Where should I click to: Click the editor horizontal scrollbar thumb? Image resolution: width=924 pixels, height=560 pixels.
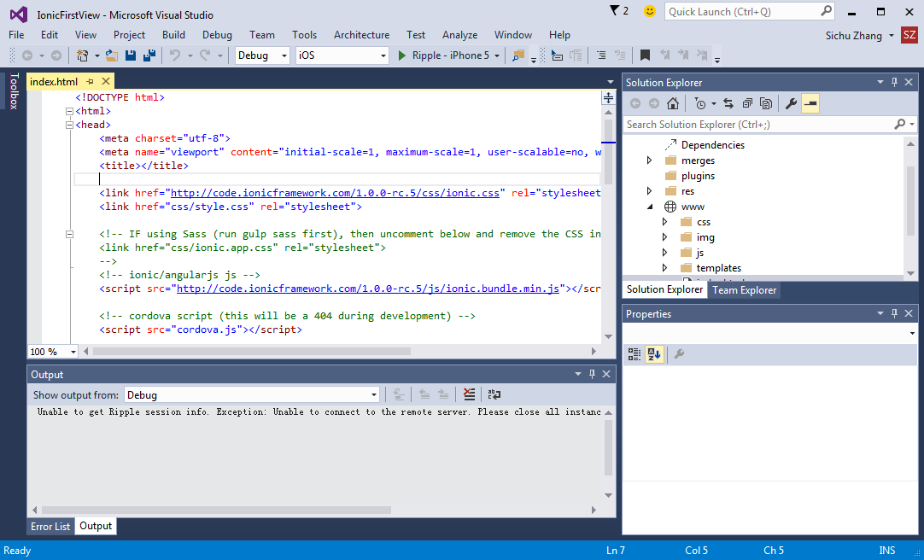point(252,352)
